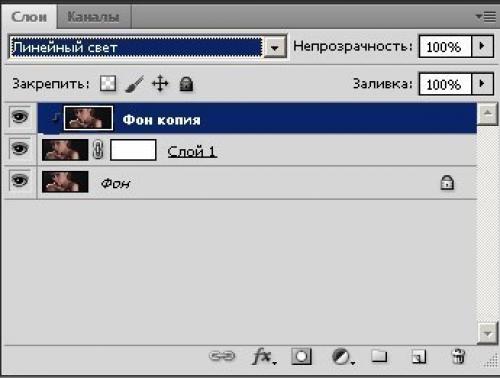The width and height of the screenshot is (500, 378).
Task: Click the layers scrollbar up arrow
Action: click(x=488, y=113)
